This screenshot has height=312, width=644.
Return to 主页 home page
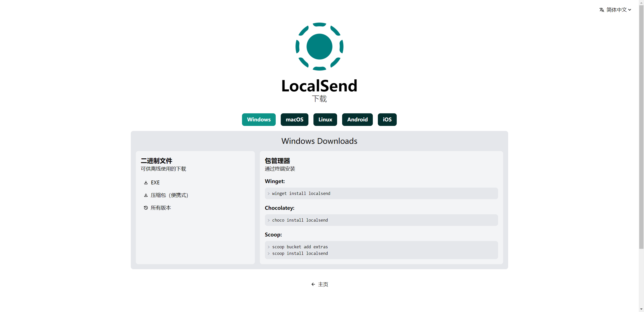[x=323, y=284]
